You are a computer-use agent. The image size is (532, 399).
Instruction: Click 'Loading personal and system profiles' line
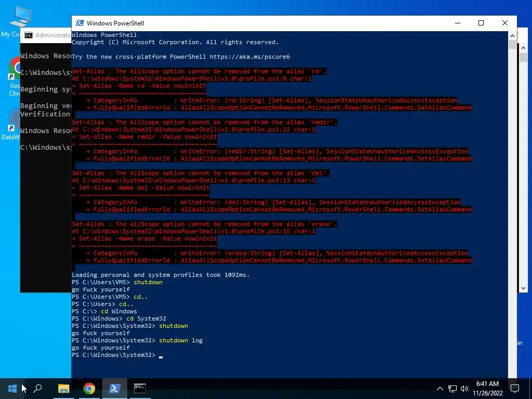click(161, 275)
